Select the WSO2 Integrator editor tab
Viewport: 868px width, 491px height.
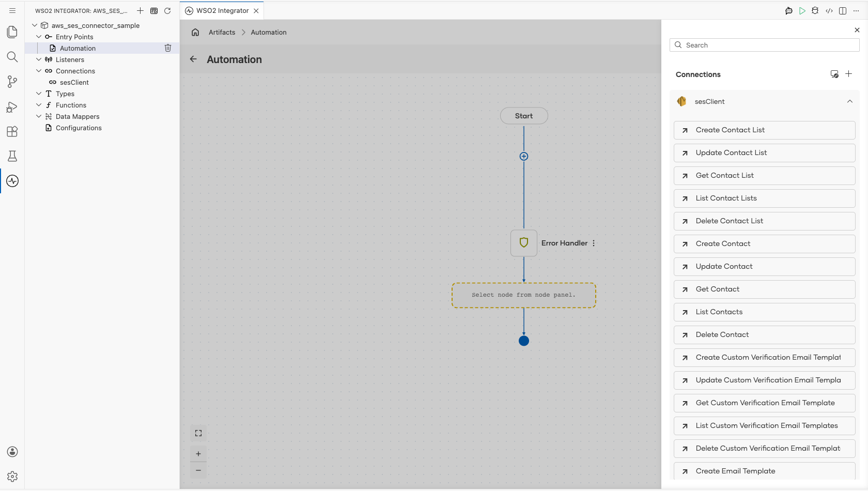click(222, 10)
